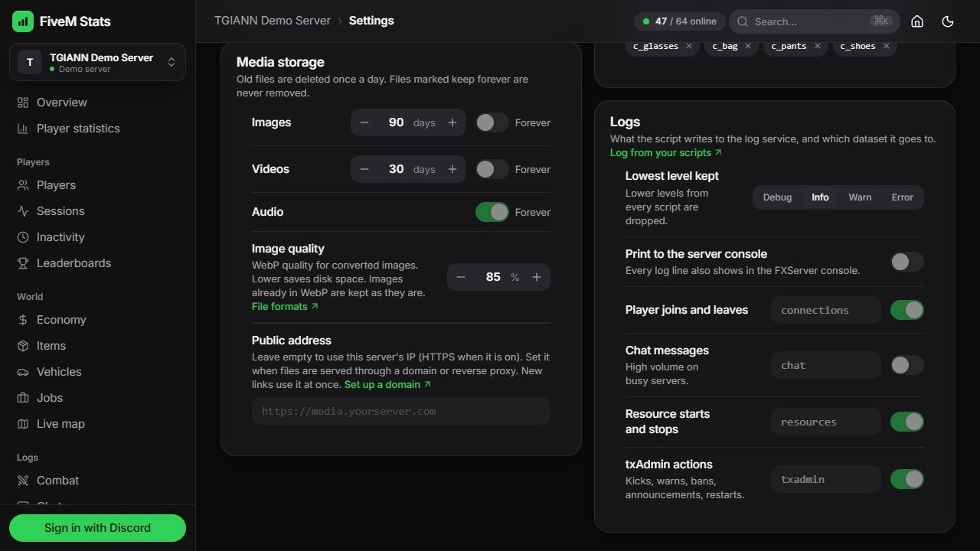Increase Videos retention days
This screenshot has height=551, width=980.
(452, 169)
